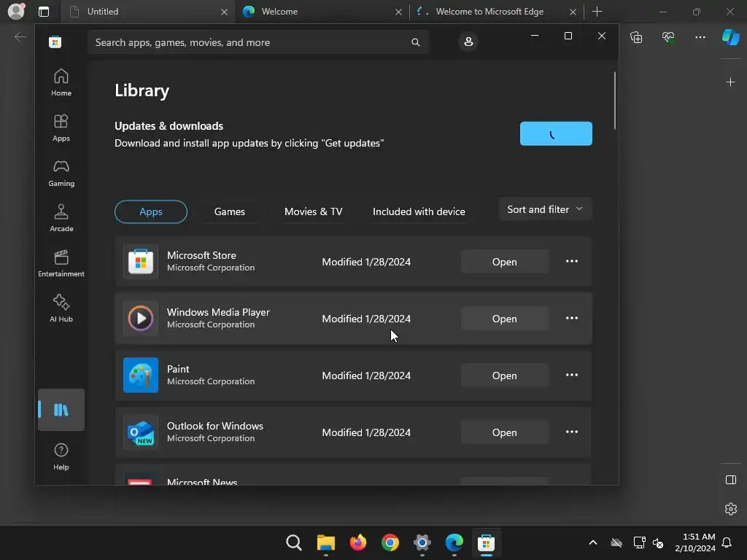
Task: Launch Google Chrome from the taskbar
Action: [x=390, y=542]
